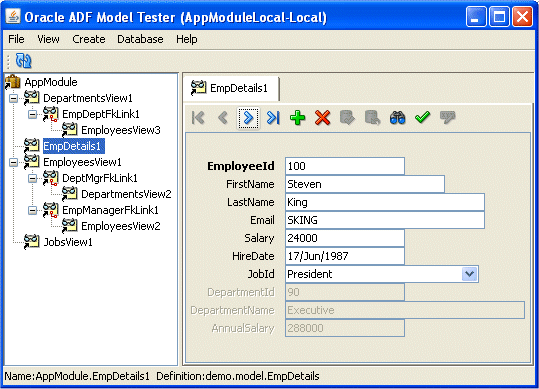
Task: Click the HireDate field 17/Jun/1987
Action: (345, 256)
